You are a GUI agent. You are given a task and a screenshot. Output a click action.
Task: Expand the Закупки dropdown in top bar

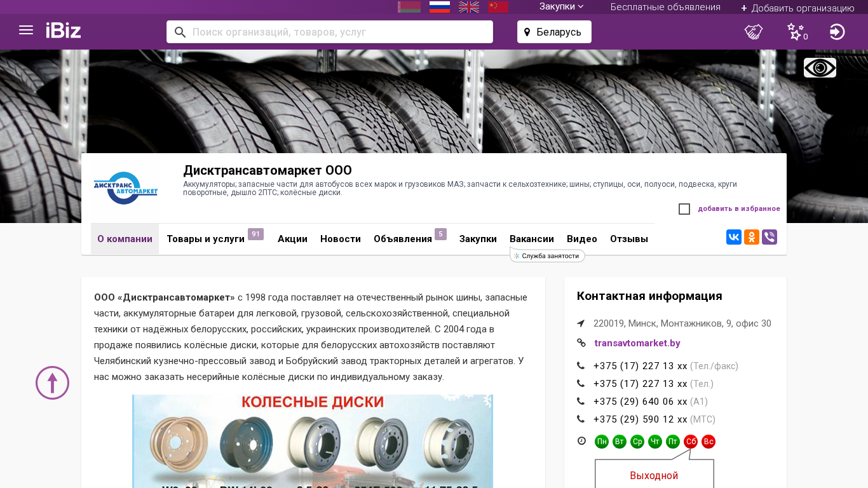(562, 6)
